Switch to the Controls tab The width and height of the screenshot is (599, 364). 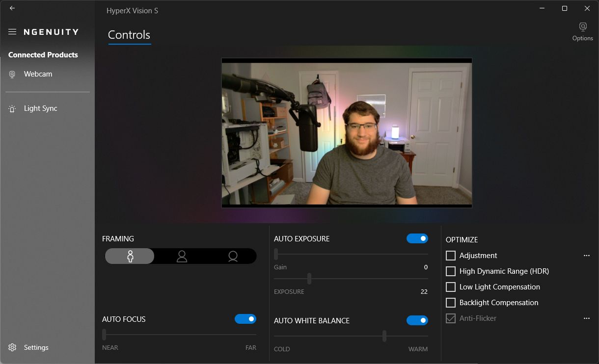point(129,35)
